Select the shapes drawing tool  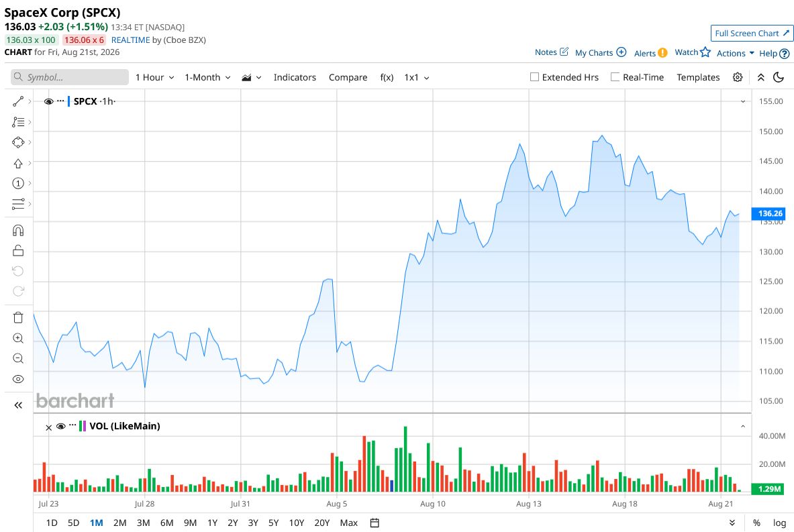pyautogui.click(x=17, y=142)
